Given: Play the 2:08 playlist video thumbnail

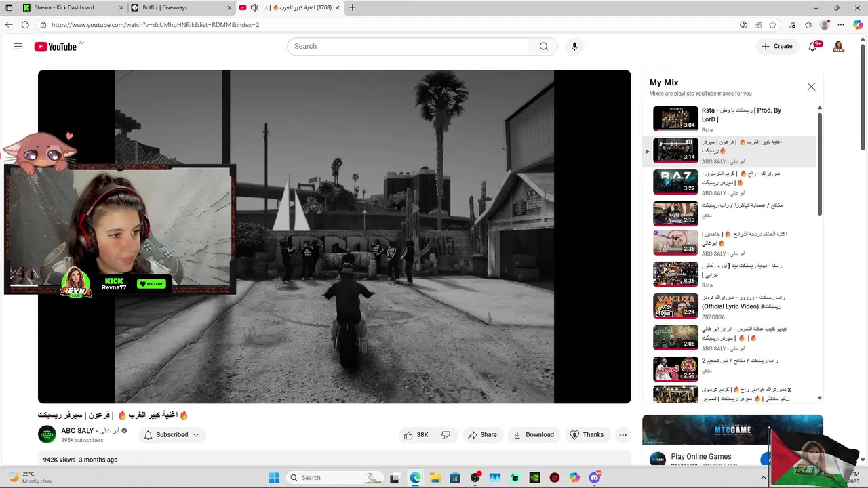Looking at the screenshot, I should [675, 338].
